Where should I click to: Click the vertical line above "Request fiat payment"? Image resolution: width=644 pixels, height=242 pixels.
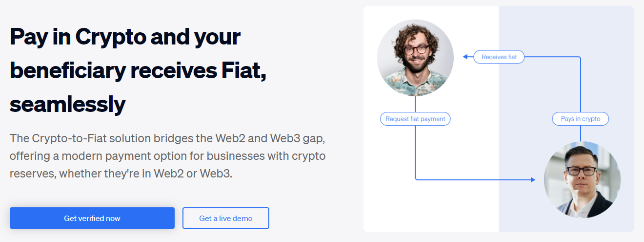pyautogui.click(x=415, y=104)
